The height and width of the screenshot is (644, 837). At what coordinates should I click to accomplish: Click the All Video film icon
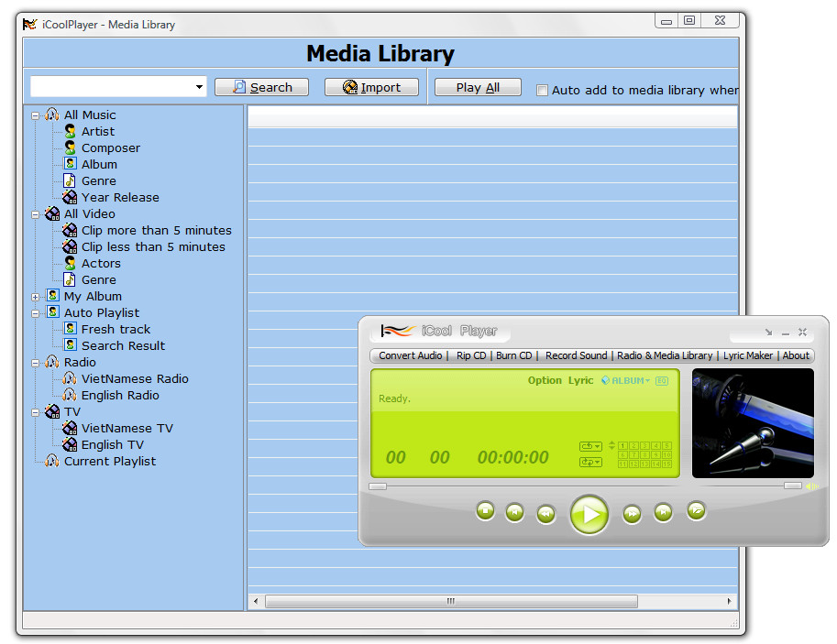click(x=52, y=213)
